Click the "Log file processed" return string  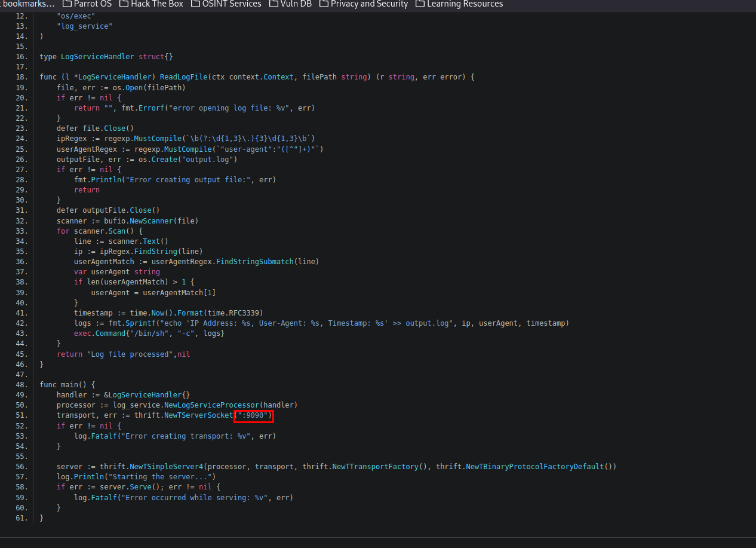[x=130, y=354]
